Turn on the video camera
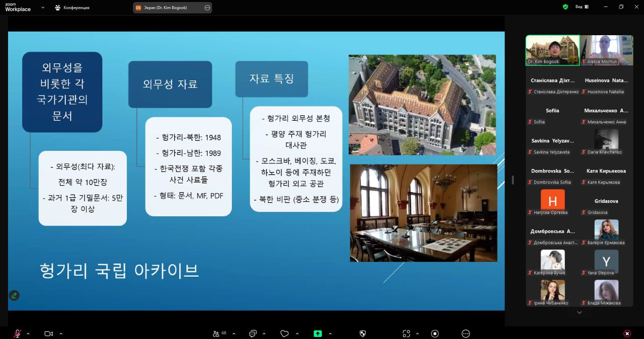The height and width of the screenshot is (339, 644). pyautogui.click(x=49, y=333)
